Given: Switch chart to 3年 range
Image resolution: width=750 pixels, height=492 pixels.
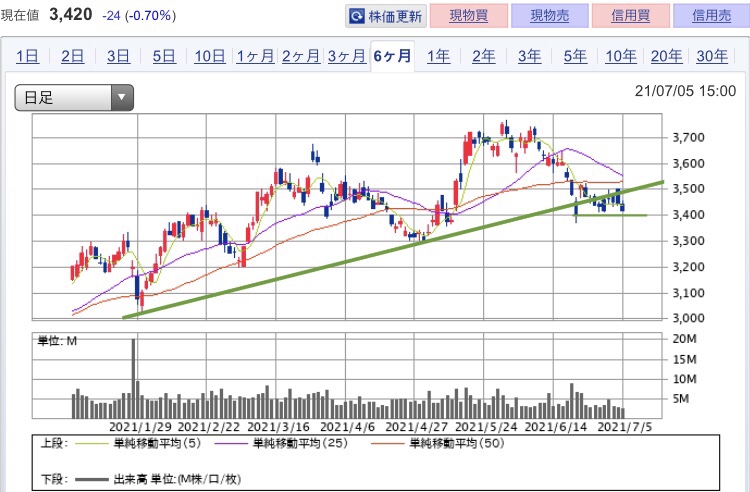Looking at the screenshot, I should click(529, 56).
